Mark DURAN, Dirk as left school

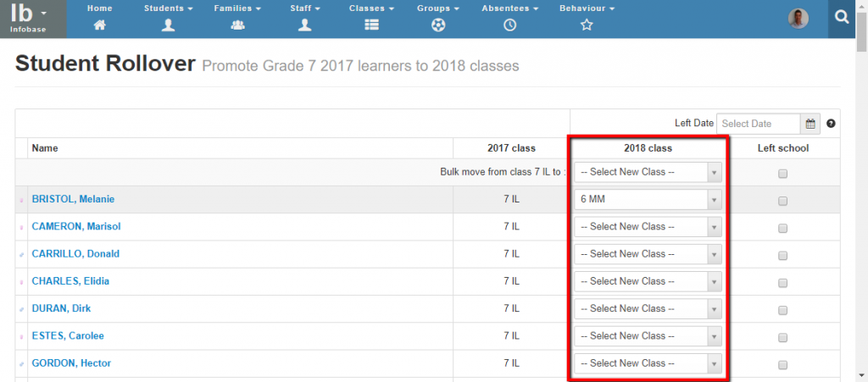(782, 311)
